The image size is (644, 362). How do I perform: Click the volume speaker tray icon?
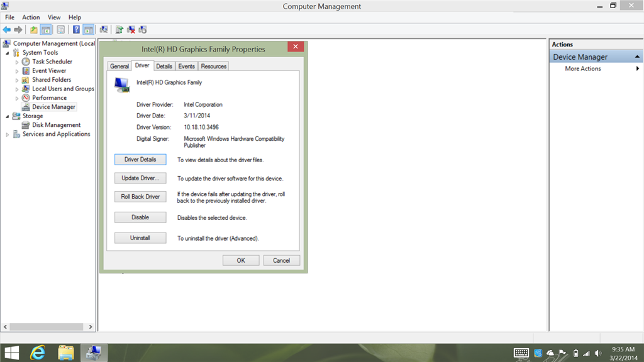(598, 353)
